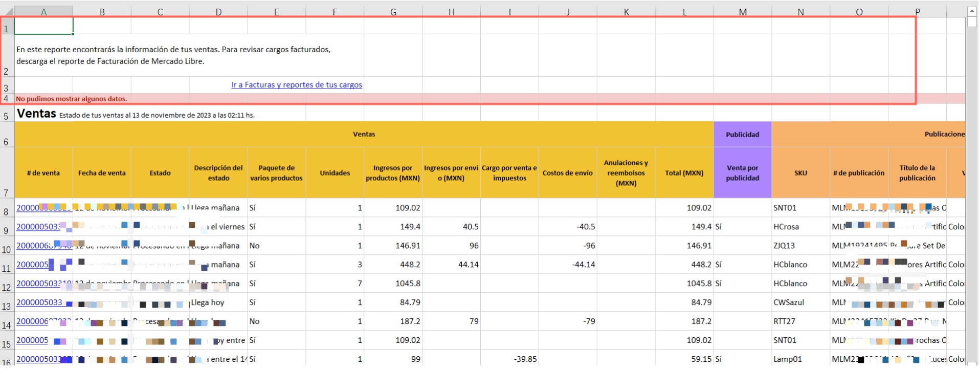Click the purple Publicidad group header
The image size is (980, 391).
pos(742,135)
